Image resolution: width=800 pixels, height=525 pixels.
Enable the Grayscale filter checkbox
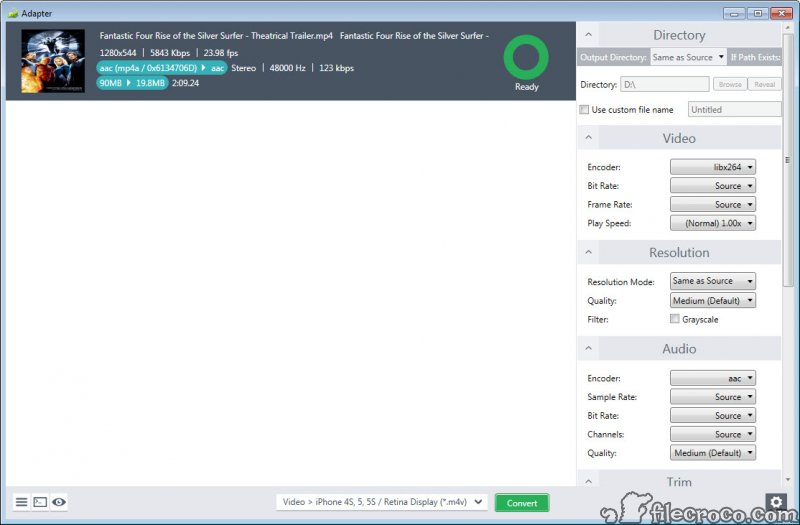click(675, 319)
